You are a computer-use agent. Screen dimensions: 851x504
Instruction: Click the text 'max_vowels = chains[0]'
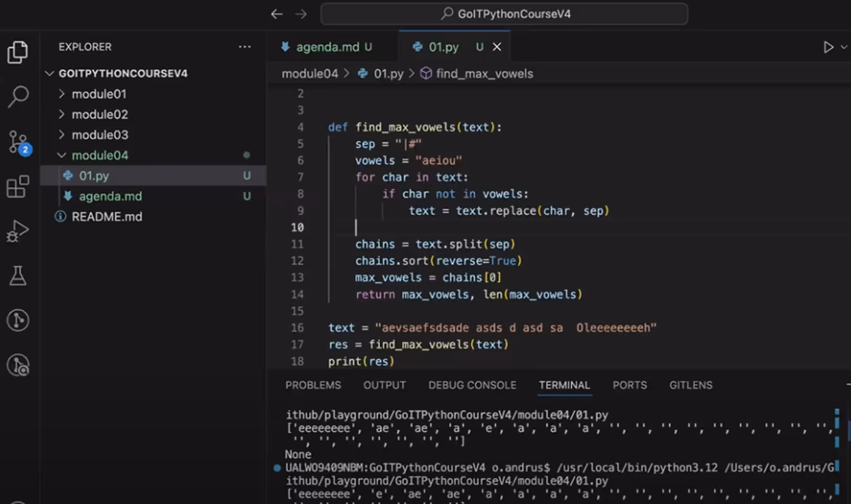coord(428,278)
